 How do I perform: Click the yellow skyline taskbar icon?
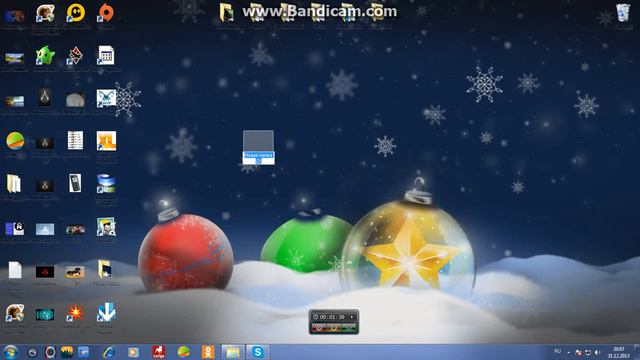point(67,352)
